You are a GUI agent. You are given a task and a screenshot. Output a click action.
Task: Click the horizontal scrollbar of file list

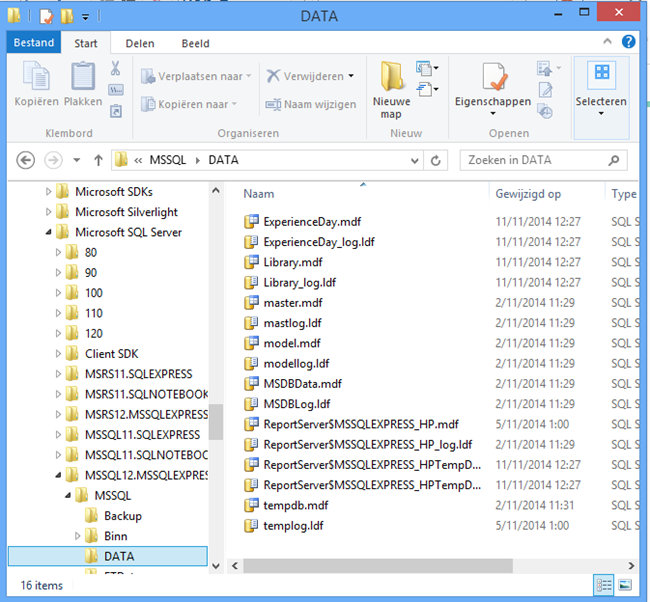[x=378, y=566]
